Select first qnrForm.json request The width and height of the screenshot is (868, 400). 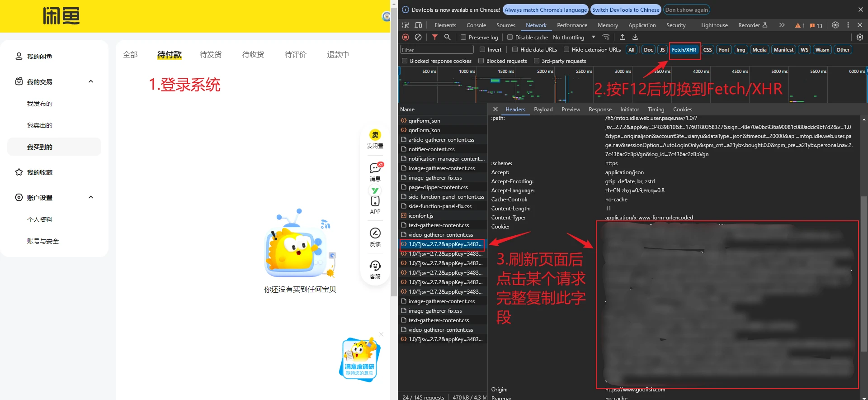coord(443,120)
